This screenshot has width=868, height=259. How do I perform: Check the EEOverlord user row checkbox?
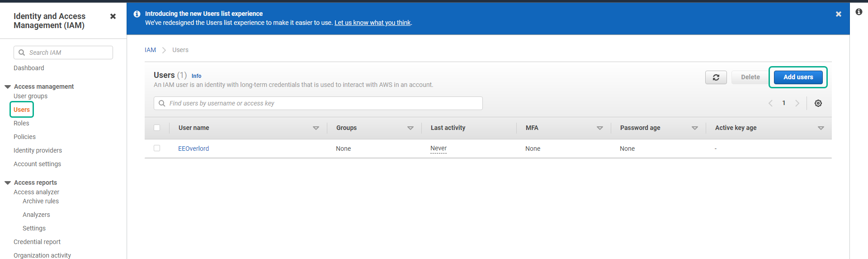(157, 148)
